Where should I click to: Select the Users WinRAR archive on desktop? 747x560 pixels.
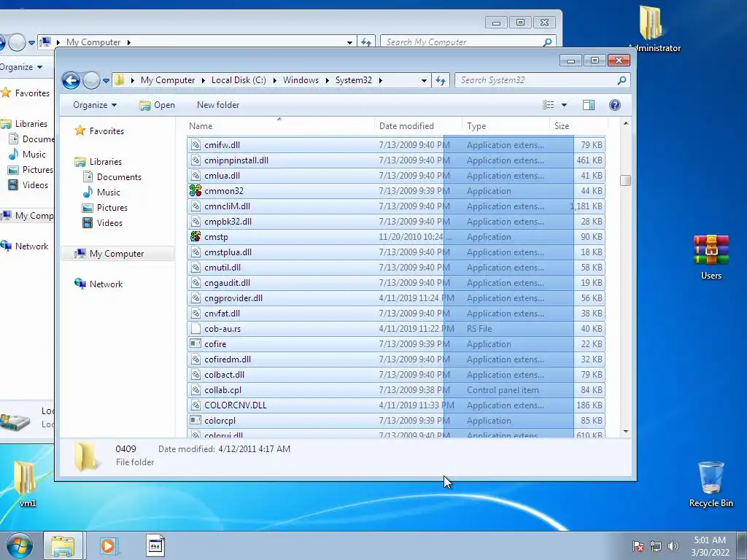pos(711,257)
